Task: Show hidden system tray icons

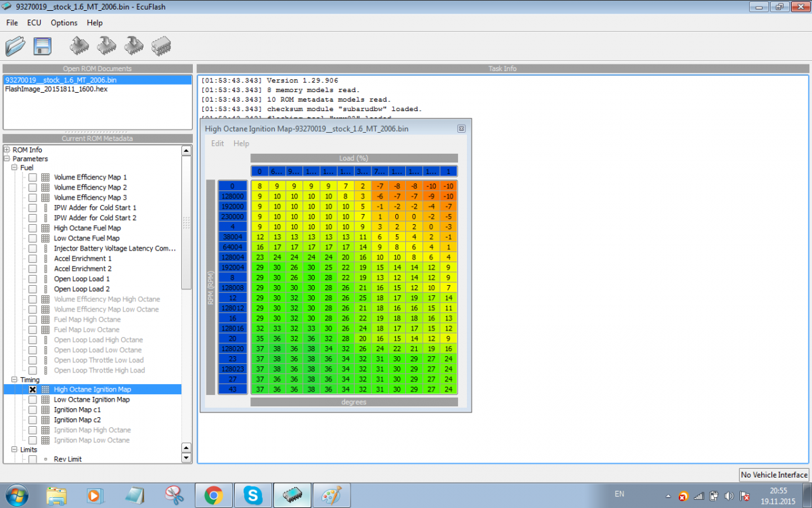Action: pos(668,496)
